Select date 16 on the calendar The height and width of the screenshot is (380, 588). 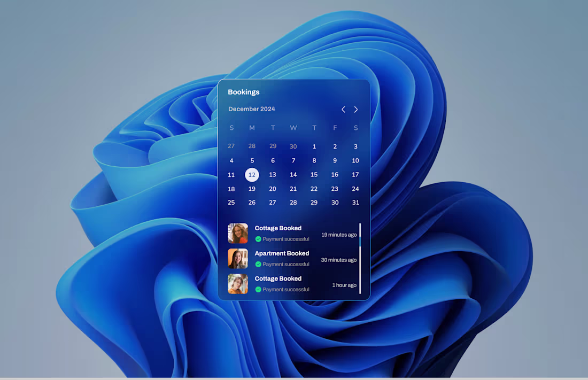(335, 175)
